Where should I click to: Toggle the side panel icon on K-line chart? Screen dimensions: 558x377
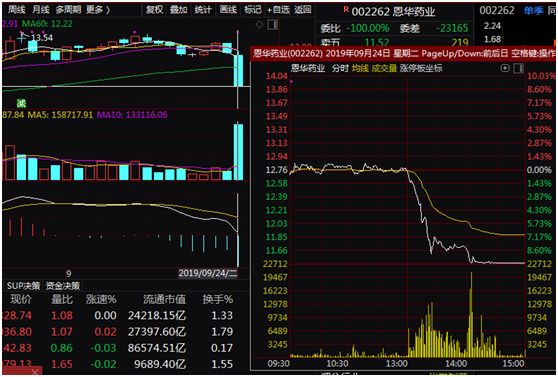(x=273, y=25)
